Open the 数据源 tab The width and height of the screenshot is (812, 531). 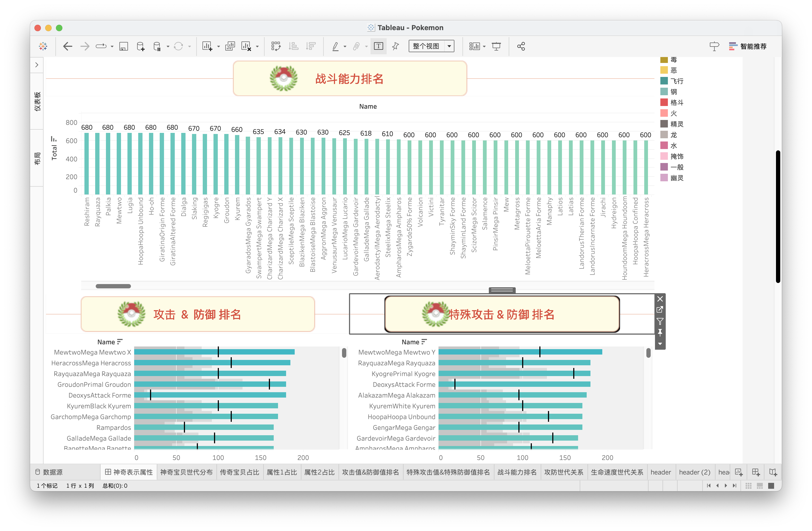pos(49,472)
